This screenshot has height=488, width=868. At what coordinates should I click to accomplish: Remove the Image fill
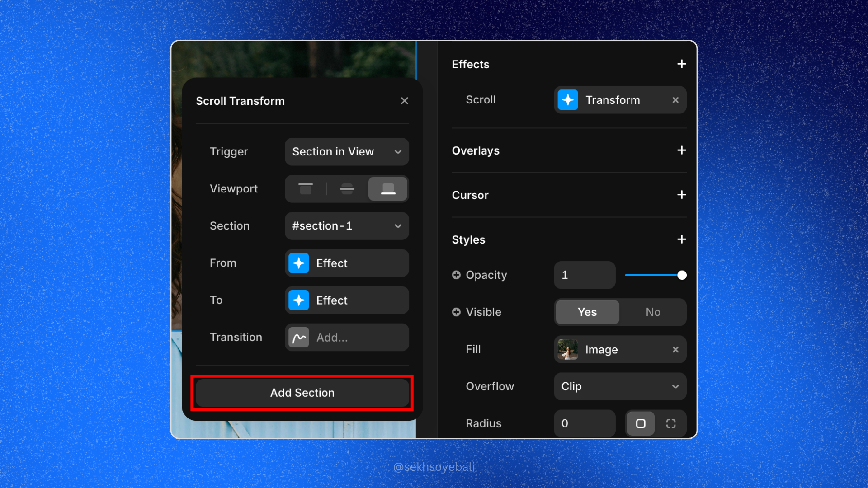click(675, 349)
